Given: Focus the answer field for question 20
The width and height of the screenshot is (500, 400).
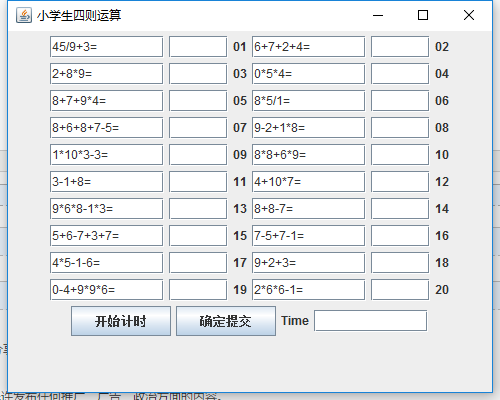Looking at the screenshot, I should click(x=400, y=290).
